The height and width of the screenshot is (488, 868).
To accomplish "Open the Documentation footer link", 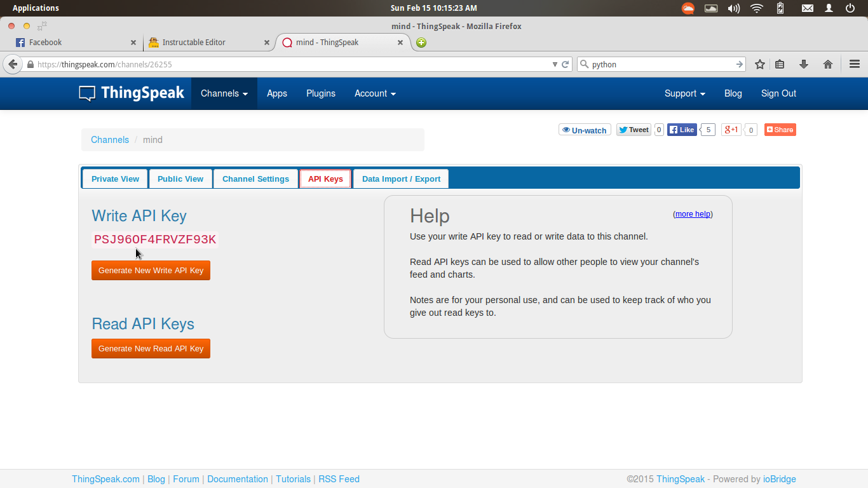I will click(238, 479).
